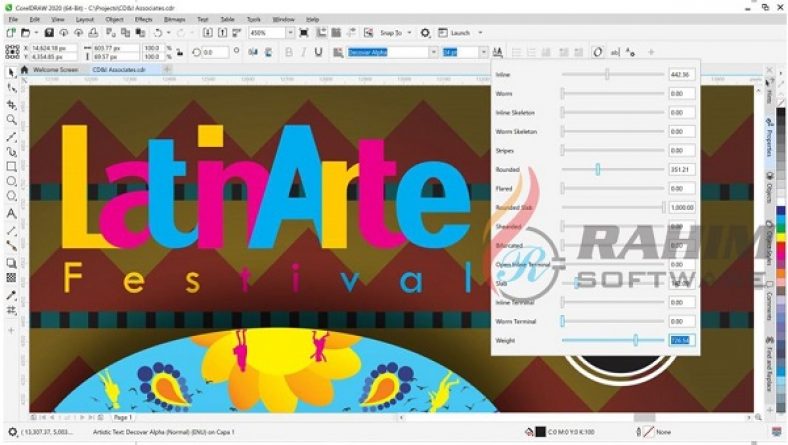Expand the Snap To dropdown
This screenshot has height=445, width=788.
point(409,33)
